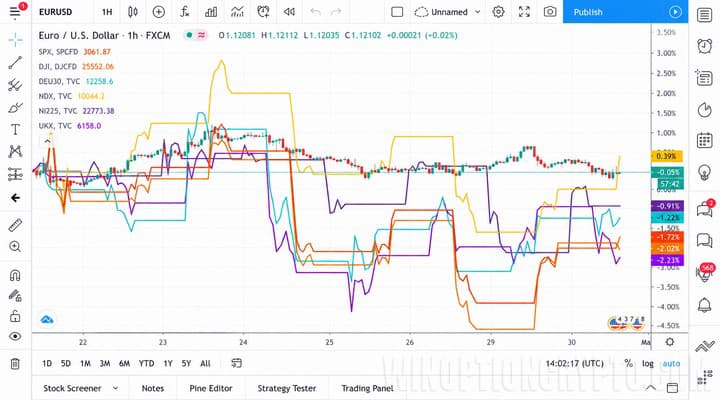Open time axis settings gear

point(670,342)
